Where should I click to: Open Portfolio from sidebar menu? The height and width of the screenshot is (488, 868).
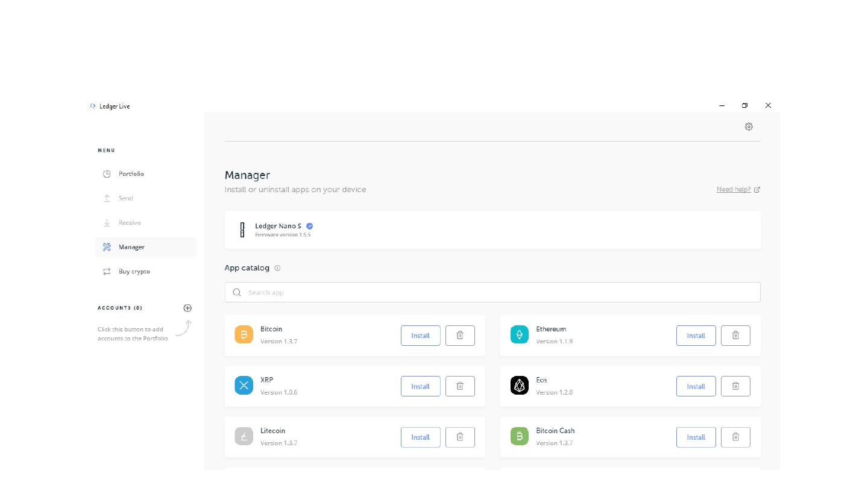146,174
